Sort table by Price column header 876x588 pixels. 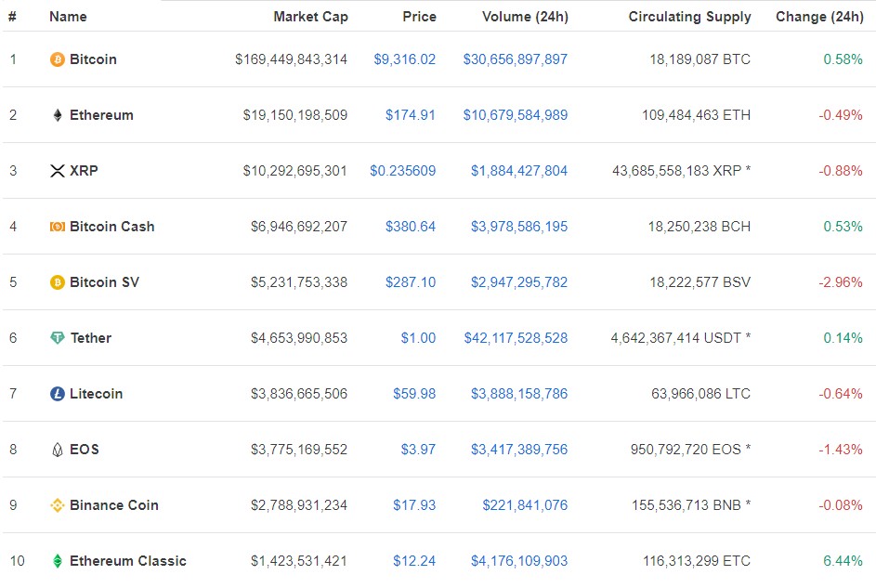[419, 17]
